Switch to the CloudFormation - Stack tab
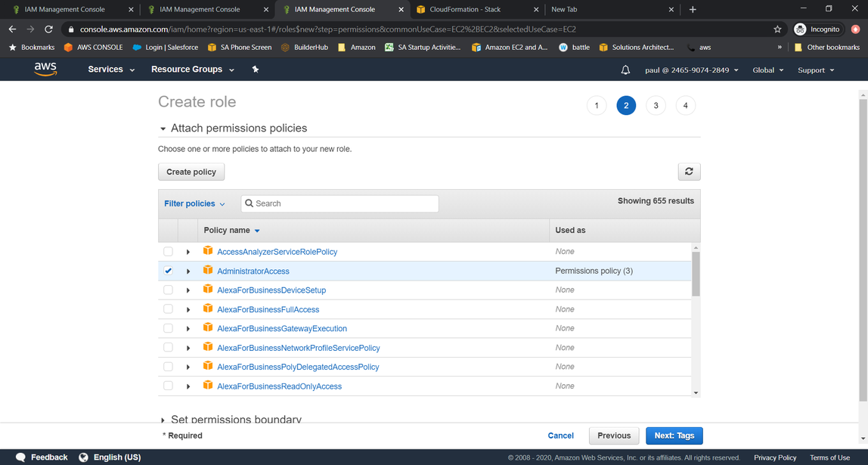 (x=477, y=9)
